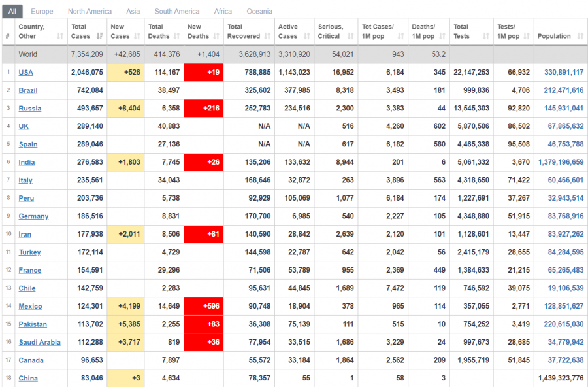Click sort arrows in New Cases header
Viewport: 588px width, 387px height.
click(138, 36)
